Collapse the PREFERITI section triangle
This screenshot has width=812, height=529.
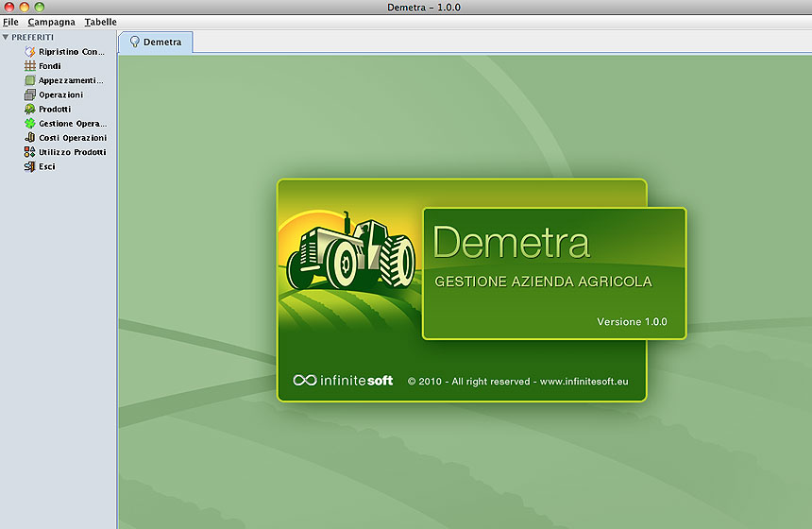6,37
